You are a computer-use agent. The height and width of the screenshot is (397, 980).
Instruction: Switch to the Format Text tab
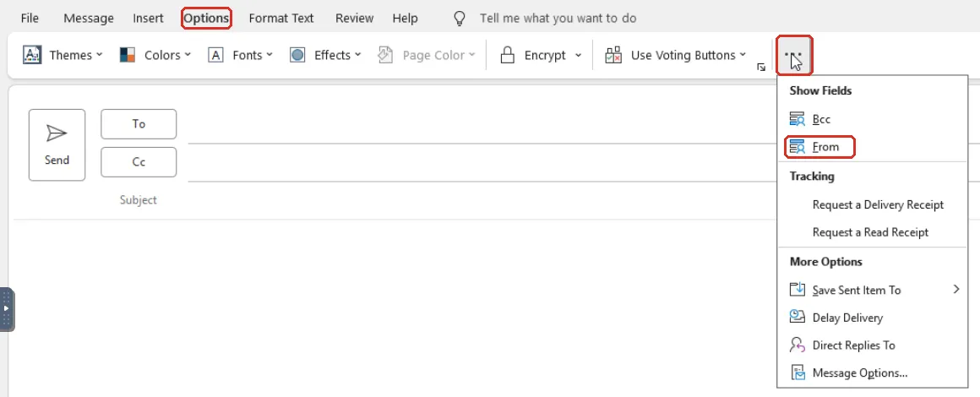[281, 18]
